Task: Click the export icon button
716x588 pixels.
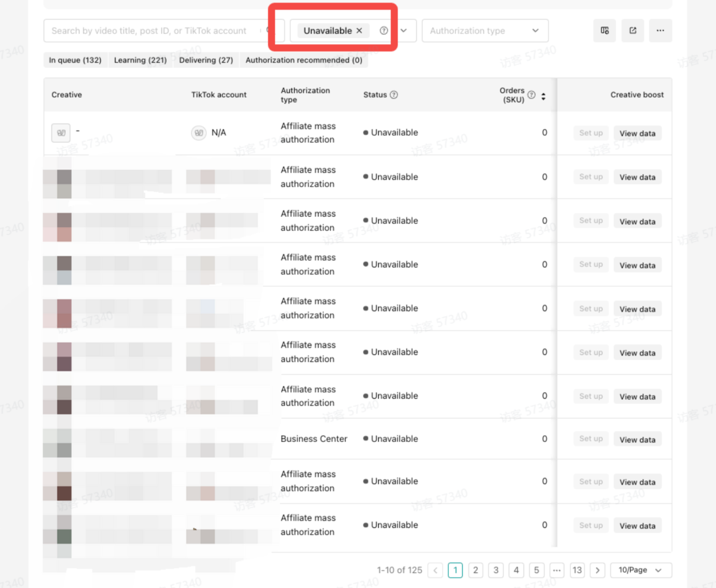Action: 632,31
